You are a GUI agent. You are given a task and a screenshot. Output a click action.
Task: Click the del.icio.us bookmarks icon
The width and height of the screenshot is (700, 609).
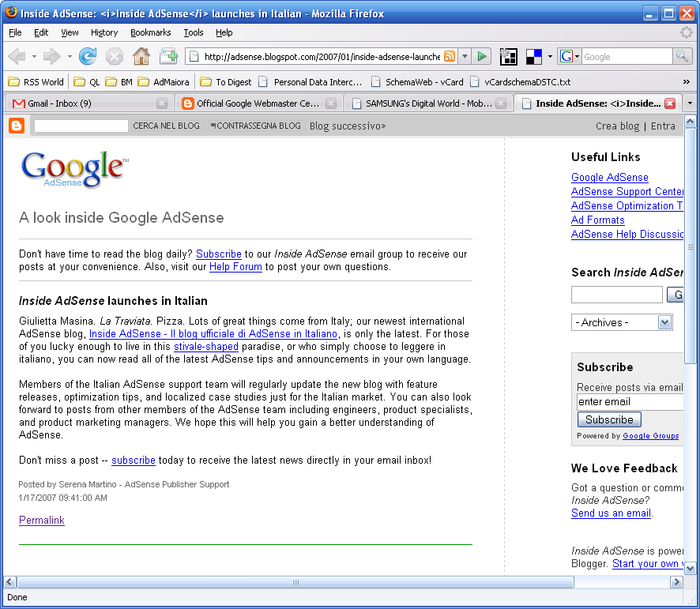point(534,57)
